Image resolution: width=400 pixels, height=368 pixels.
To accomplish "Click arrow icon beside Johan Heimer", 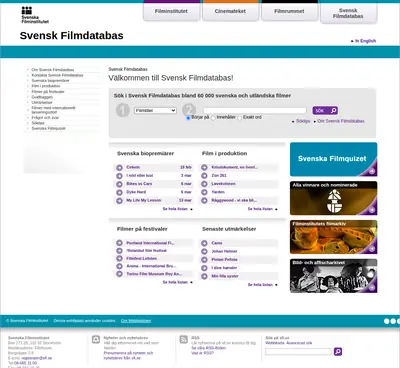I will (204, 251).
